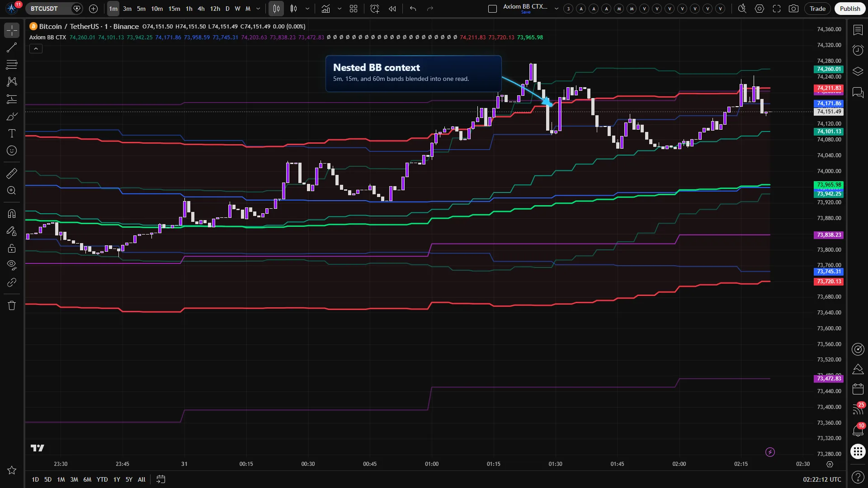868x488 pixels.
Task: Open the forecasting and measurement tools
Action: tap(12, 99)
